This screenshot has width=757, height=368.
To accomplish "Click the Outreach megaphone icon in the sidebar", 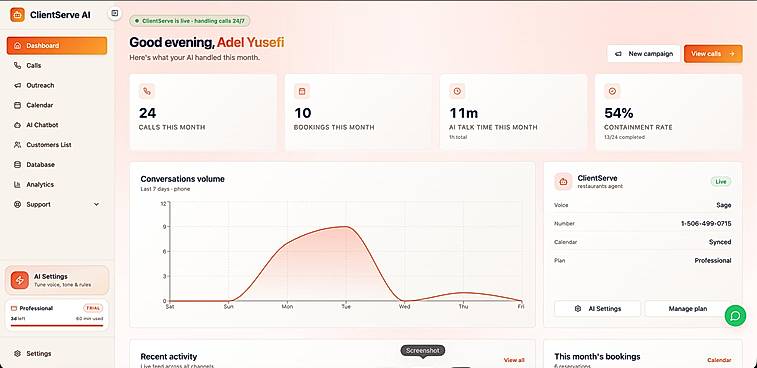I will tap(17, 85).
